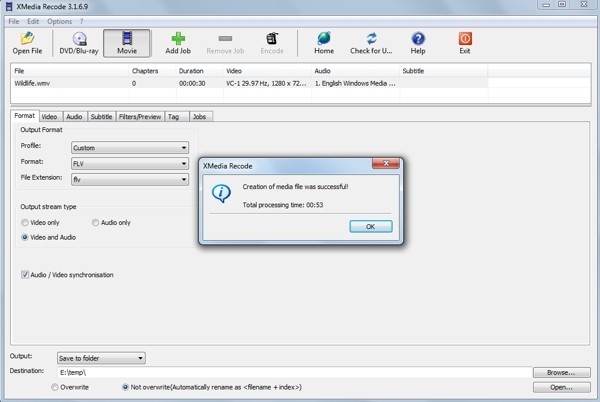This screenshot has width=600, height=402.
Task: Open the Edit menu
Action: (33, 21)
